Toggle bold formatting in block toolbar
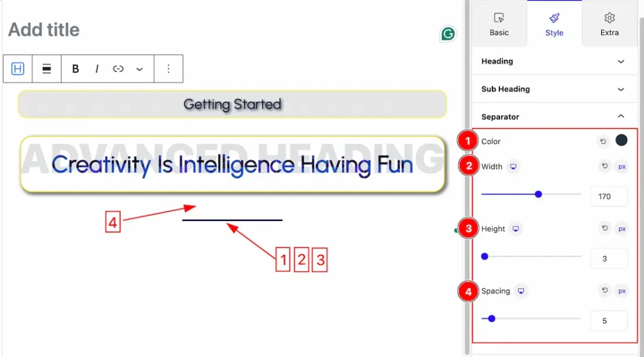Viewport: 644px width, 357px height. [75, 69]
